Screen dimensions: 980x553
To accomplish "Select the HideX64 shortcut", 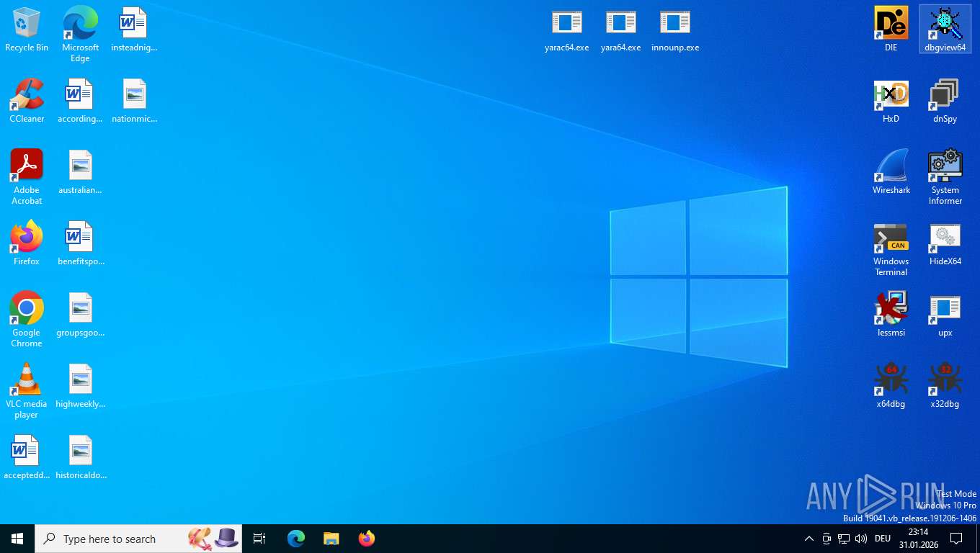I will [945, 243].
